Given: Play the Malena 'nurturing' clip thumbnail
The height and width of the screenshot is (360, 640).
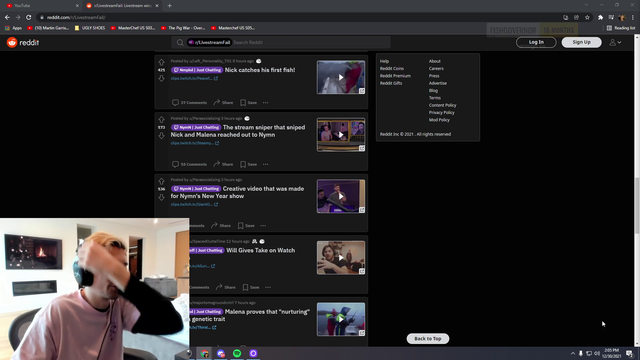Looking at the screenshot, I should 341,319.
